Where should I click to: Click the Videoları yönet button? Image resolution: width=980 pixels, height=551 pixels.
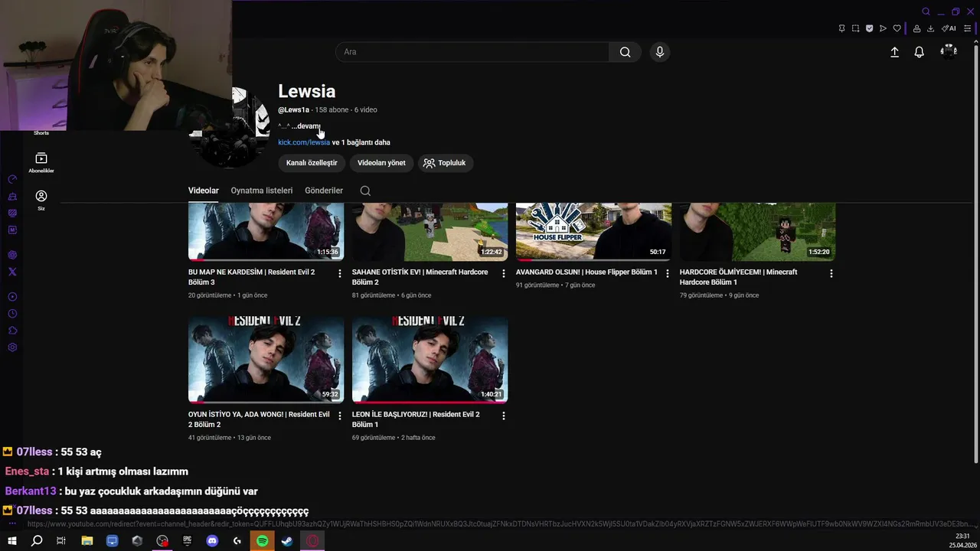[x=381, y=163]
